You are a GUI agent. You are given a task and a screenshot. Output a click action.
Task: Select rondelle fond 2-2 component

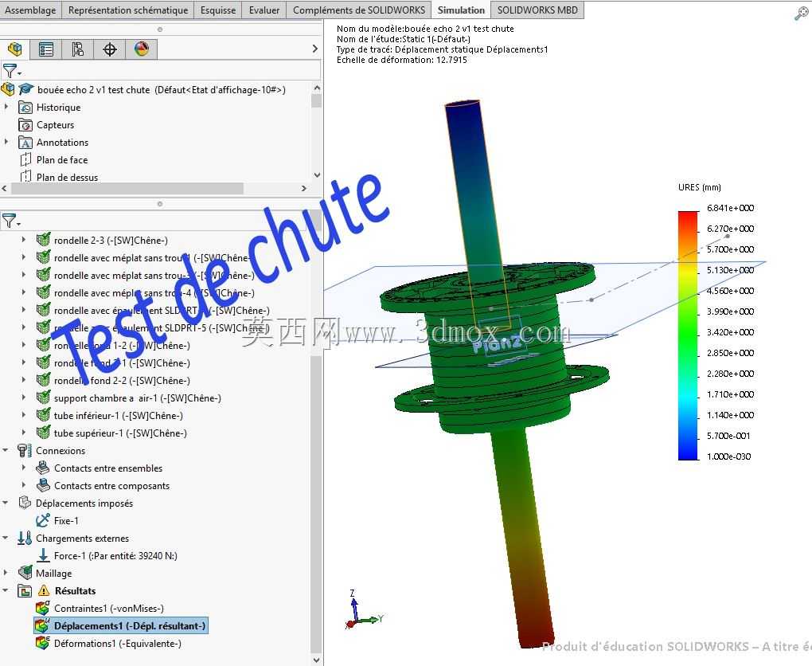[122, 381]
